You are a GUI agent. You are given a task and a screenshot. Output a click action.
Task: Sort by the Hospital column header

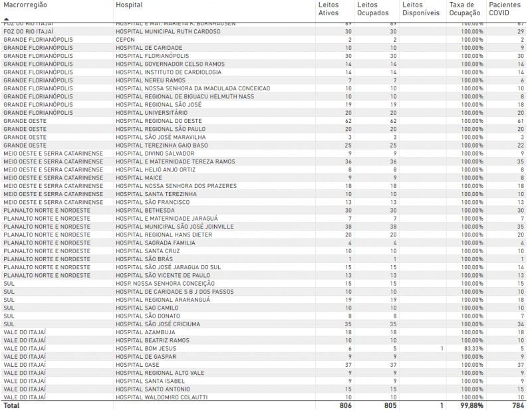point(129,5)
